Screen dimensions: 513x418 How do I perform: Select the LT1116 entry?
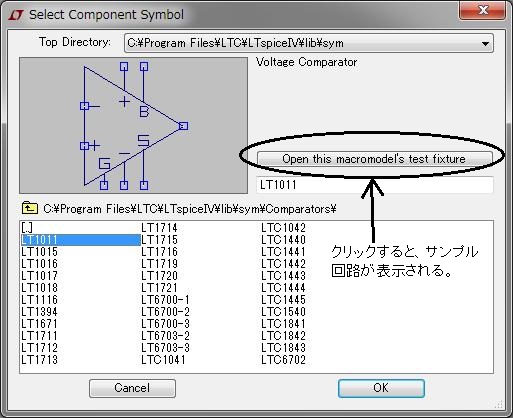click(x=39, y=300)
